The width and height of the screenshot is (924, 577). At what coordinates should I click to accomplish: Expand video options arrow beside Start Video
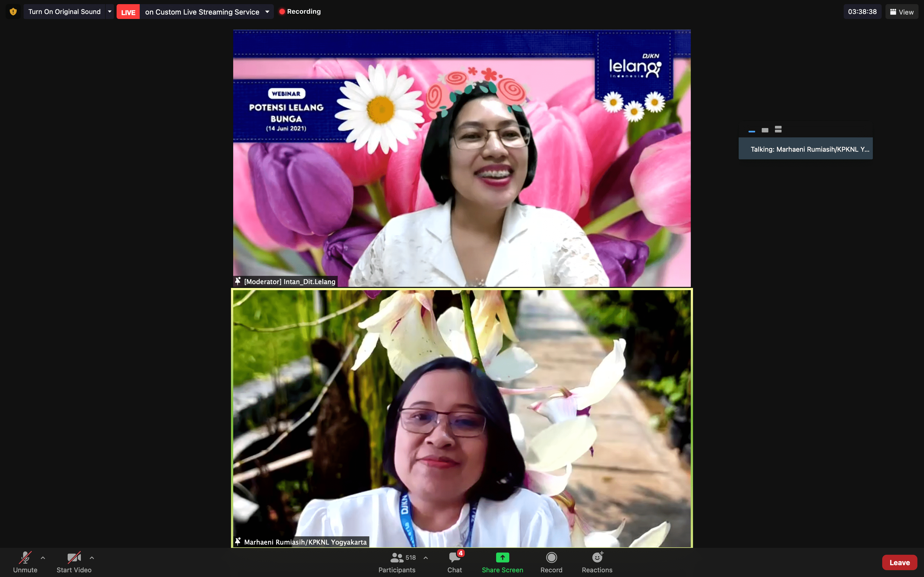92,558
